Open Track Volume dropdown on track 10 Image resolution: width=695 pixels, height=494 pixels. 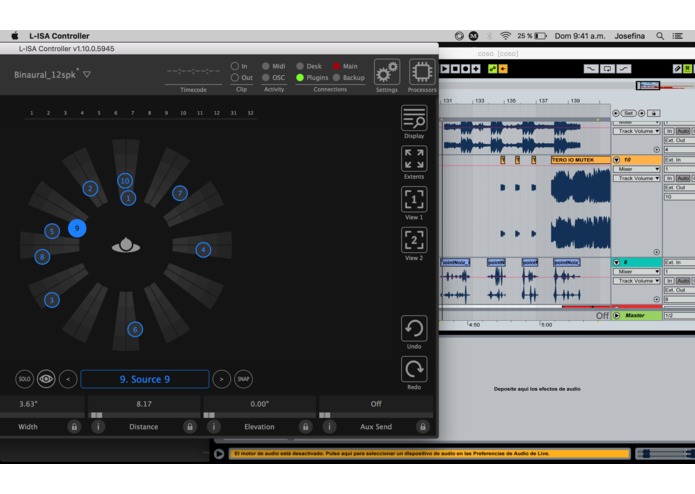pos(636,178)
